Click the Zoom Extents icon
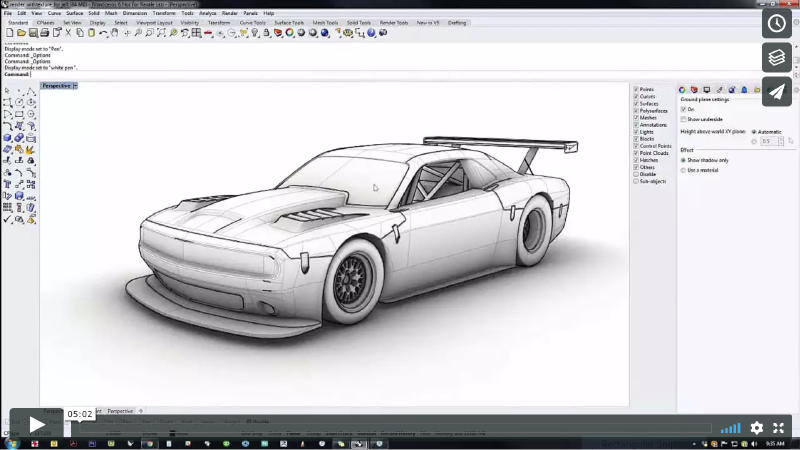Screen dimensions: 800x450 [161, 33]
